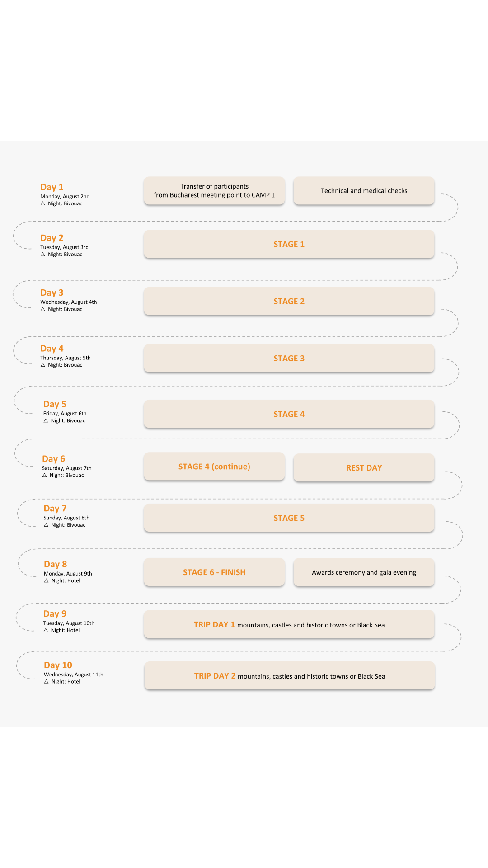The image size is (488, 868).
Task: Select the STAGE 2 card
Action: click(x=289, y=301)
